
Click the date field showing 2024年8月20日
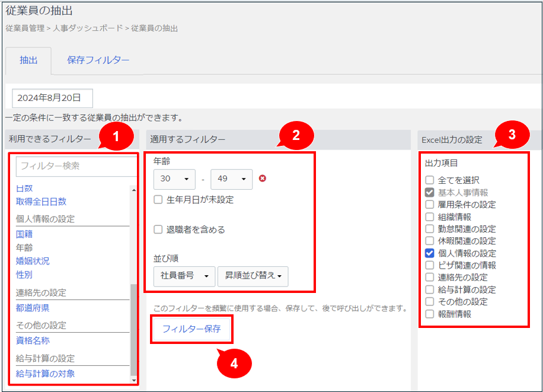pyautogui.click(x=52, y=98)
